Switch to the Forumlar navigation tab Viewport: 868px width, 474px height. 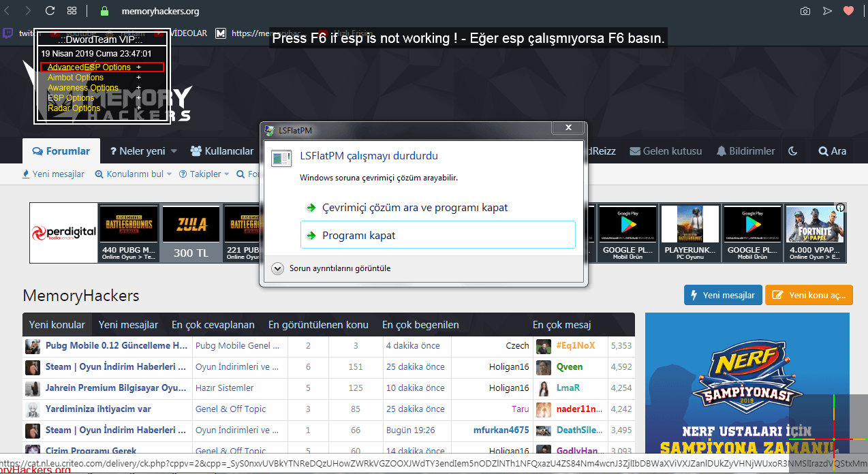coord(61,151)
